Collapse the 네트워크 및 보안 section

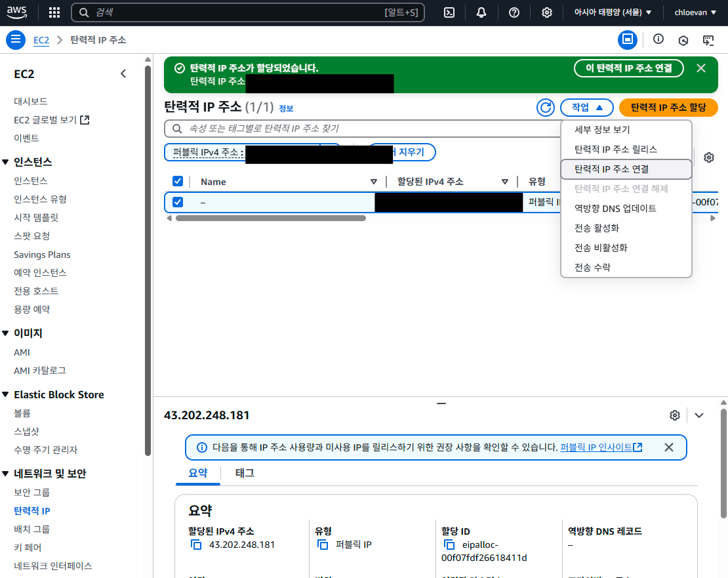[5, 474]
